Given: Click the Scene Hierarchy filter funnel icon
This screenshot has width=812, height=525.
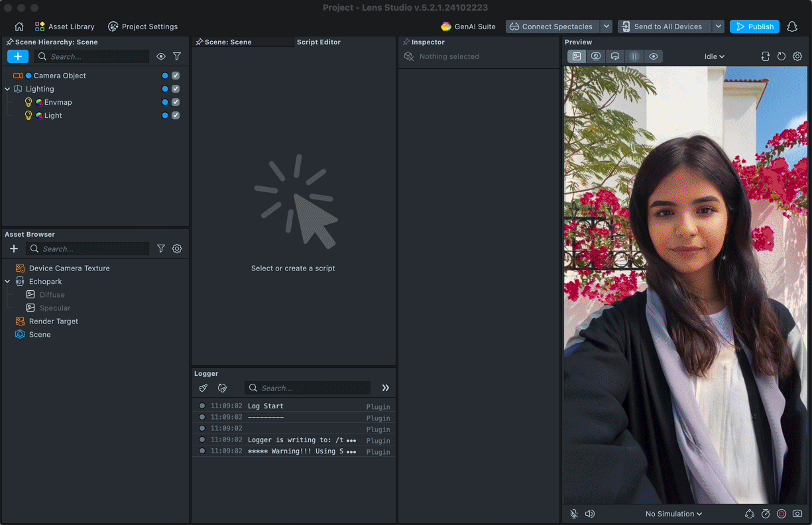Looking at the screenshot, I should [x=177, y=56].
